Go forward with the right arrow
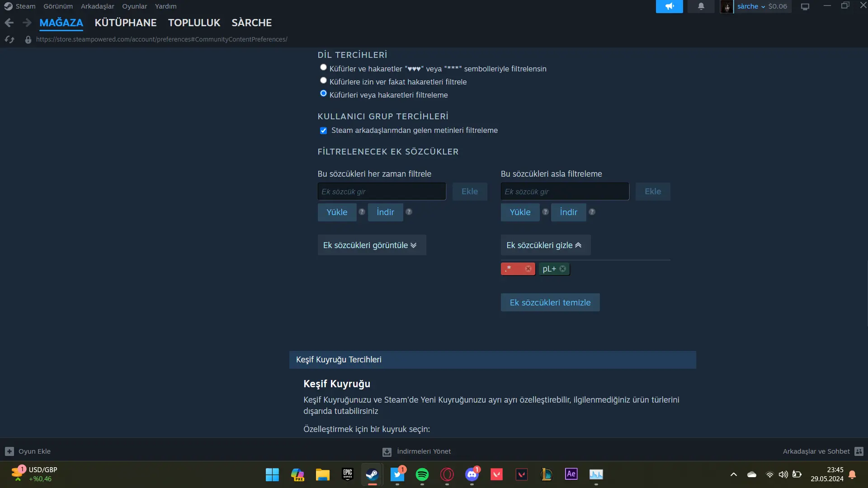The width and height of the screenshot is (868, 488). [x=27, y=23]
